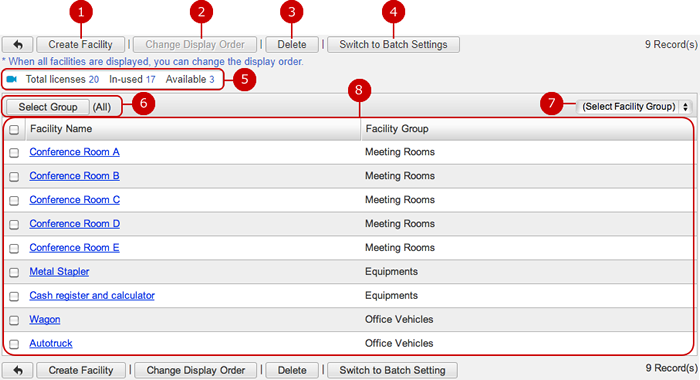The width and height of the screenshot is (700, 380).
Task: Click the Available 3 text
Action: click(x=190, y=79)
